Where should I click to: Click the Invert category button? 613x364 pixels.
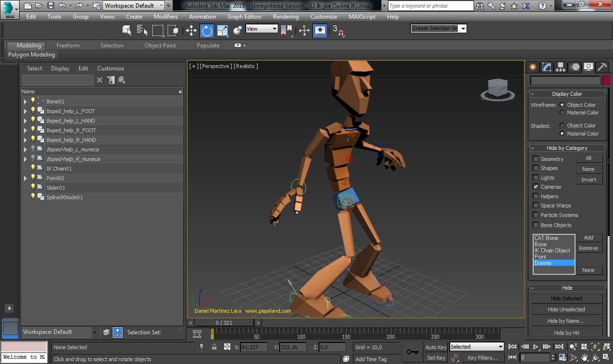click(589, 180)
